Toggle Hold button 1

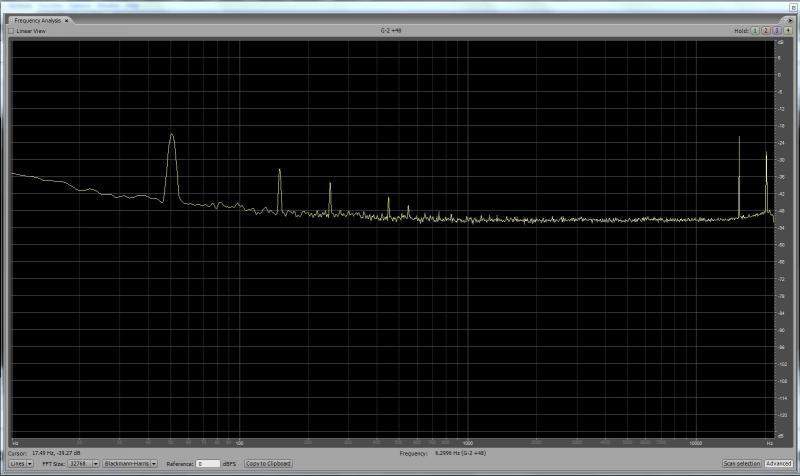(755, 31)
